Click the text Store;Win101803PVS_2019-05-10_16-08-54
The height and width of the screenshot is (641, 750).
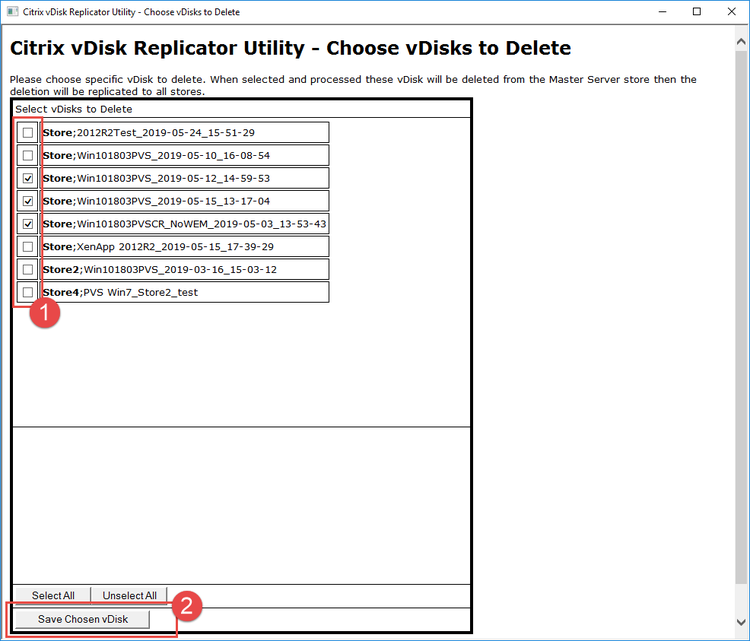(x=156, y=155)
